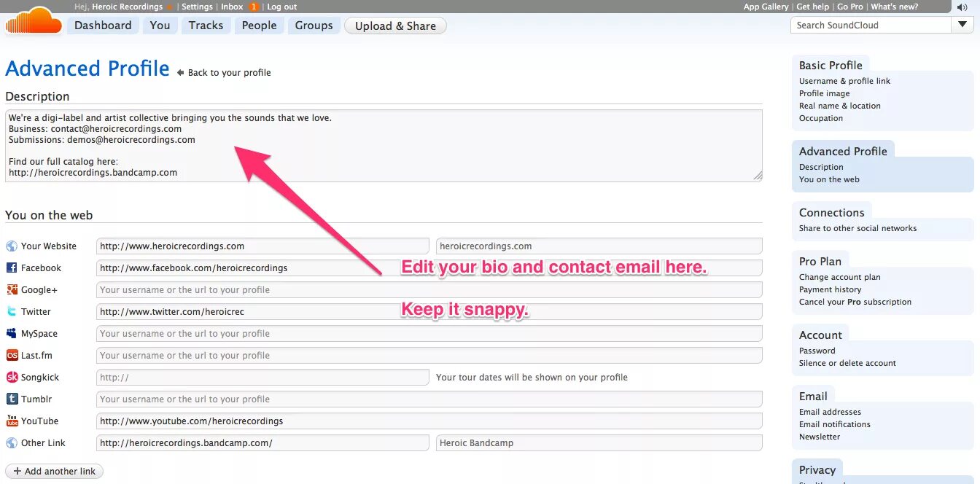Click the Go Pro link
980x484 pixels.
(850, 7)
